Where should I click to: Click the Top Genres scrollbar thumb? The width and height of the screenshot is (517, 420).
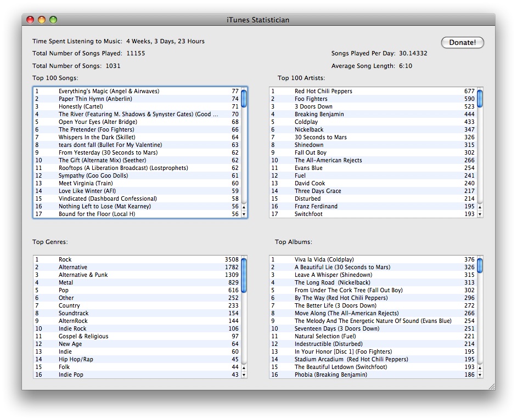tap(244, 275)
